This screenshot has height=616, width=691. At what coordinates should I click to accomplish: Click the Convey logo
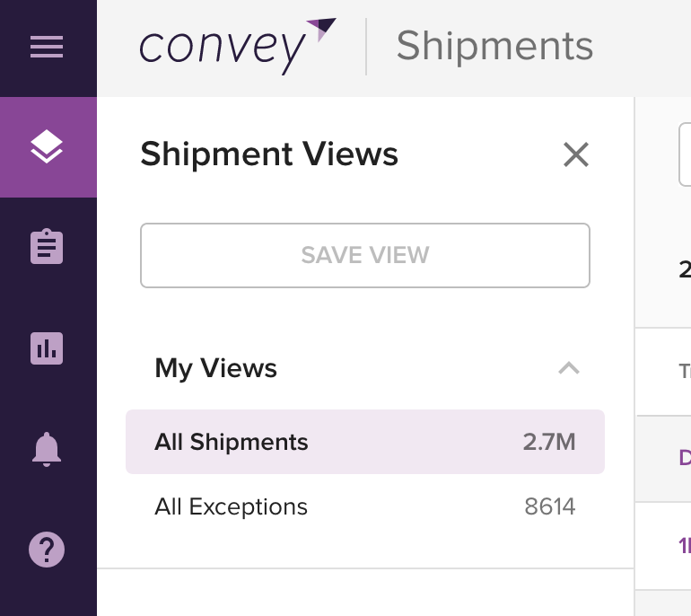[x=238, y=47]
